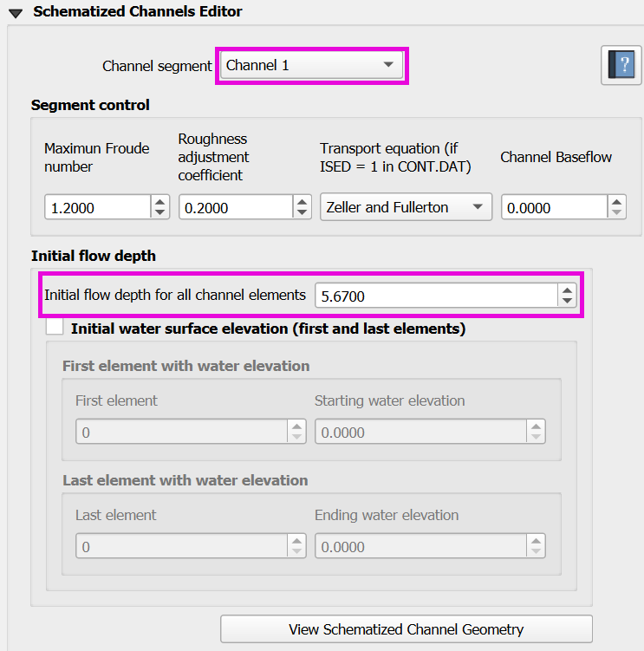The image size is (644, 651).
Task: Decrease initial flow depth value
Action: point(567,301)
